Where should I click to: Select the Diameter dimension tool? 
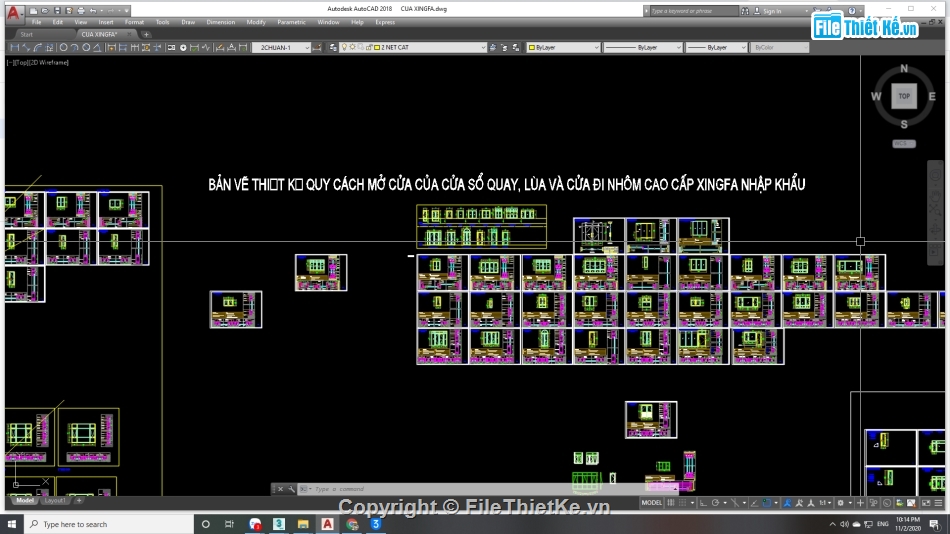pos(86,47)
